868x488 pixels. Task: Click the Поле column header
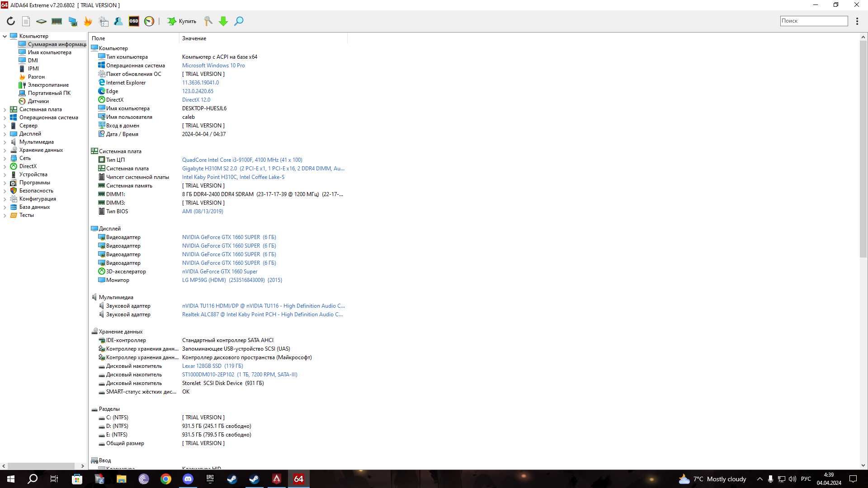pos(134,38)
